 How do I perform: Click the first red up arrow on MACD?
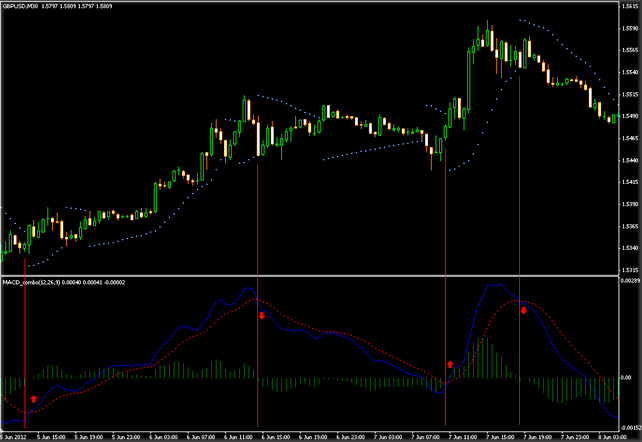(x=34, y=398)
